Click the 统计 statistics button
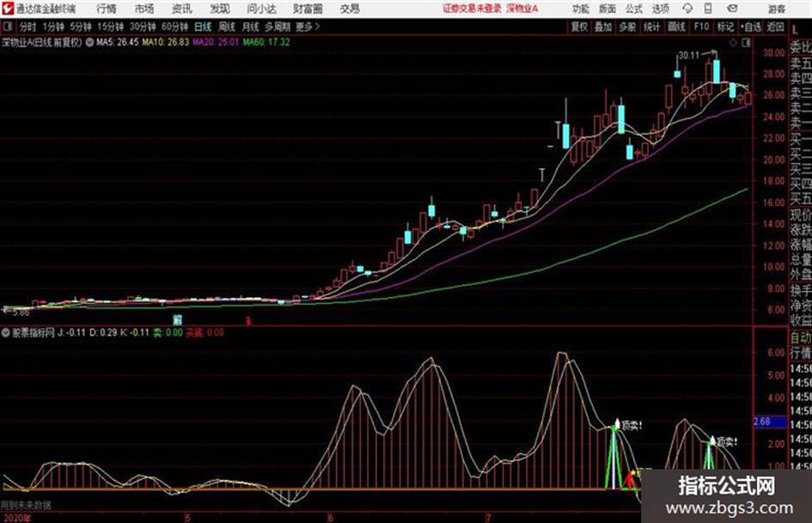812x523 pixels. [651, 27]
